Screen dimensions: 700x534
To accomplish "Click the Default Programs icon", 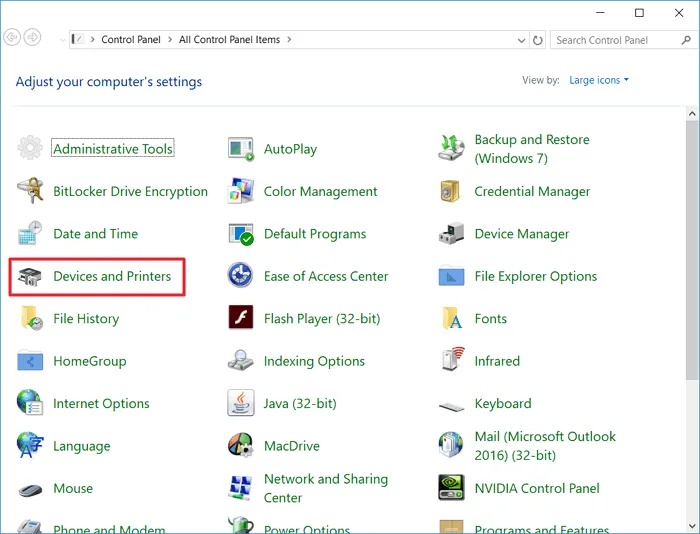I will (x=241, y=234).
